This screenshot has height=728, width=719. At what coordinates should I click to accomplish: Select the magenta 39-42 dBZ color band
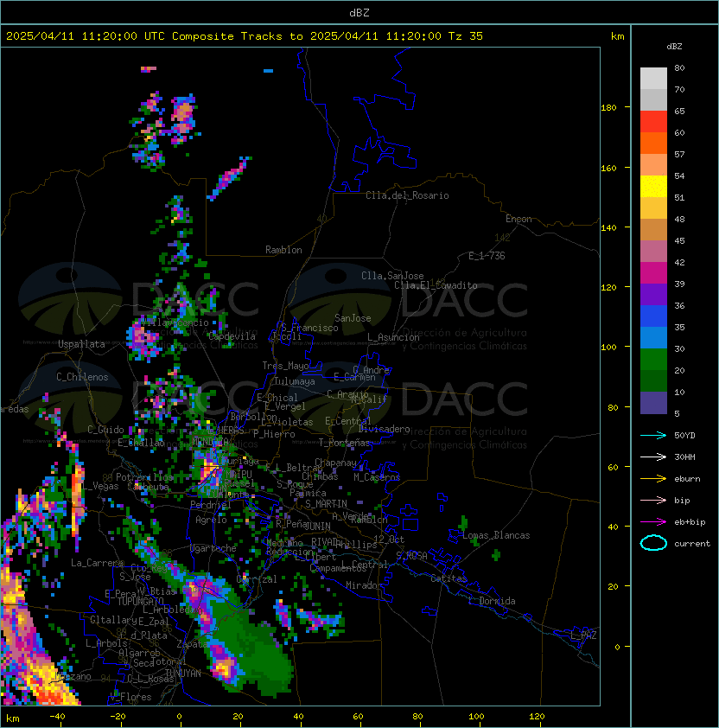point(653,273)
